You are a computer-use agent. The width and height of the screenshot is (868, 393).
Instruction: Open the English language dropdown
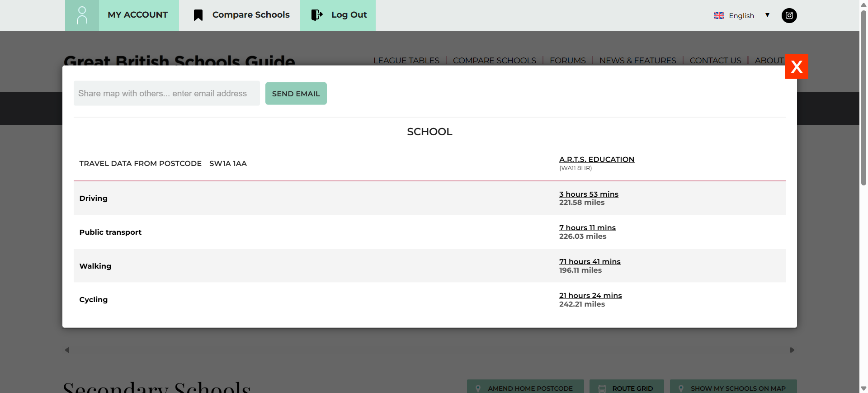741,15
